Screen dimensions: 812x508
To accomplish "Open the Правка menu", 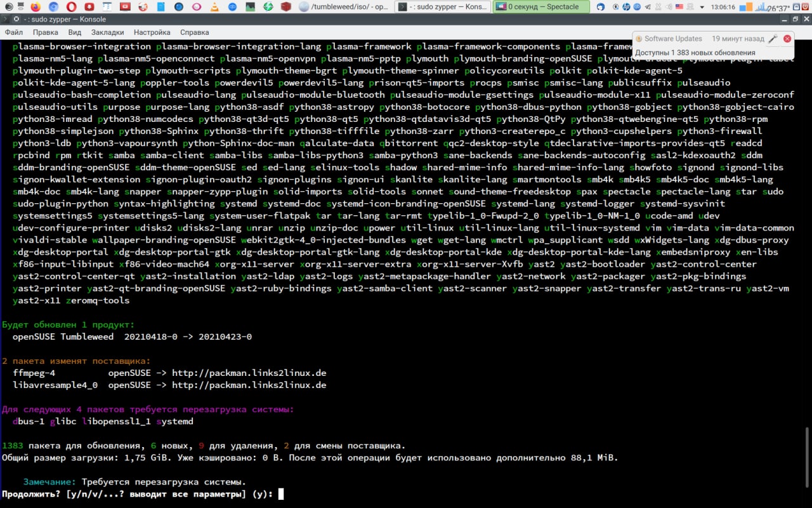I will coord(46,32).
